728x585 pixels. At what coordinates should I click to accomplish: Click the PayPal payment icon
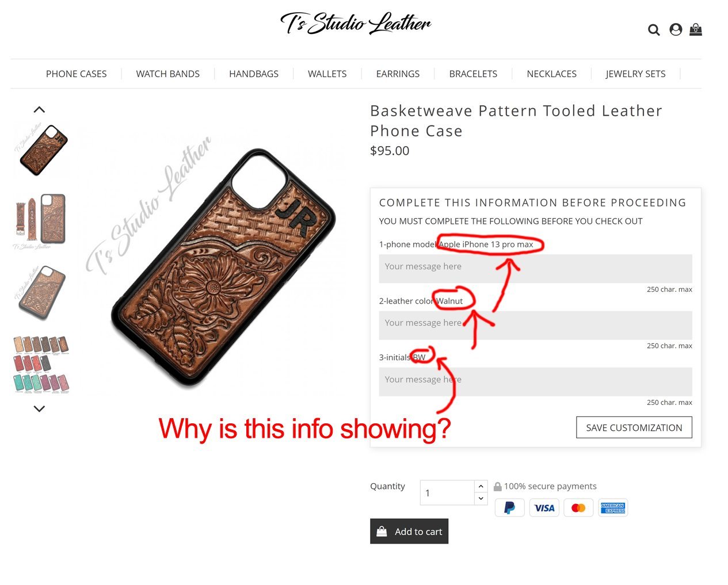coord(510,508)
